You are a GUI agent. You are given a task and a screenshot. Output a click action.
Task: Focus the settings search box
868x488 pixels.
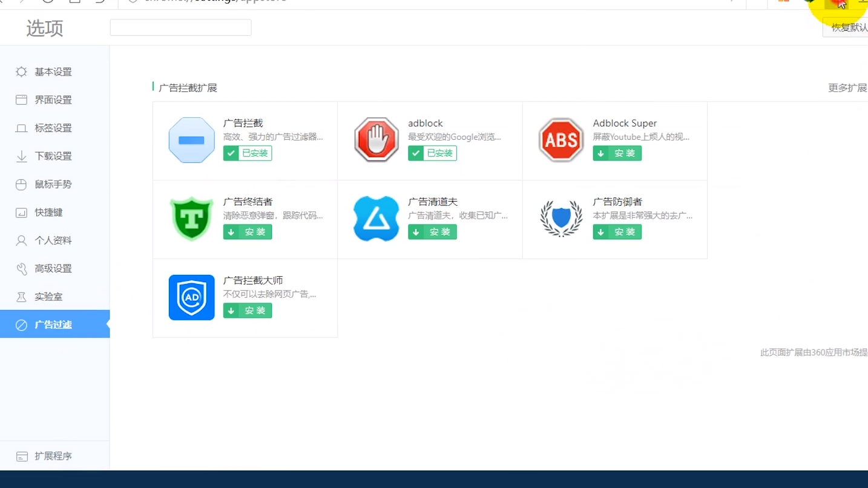click(180, 27)
